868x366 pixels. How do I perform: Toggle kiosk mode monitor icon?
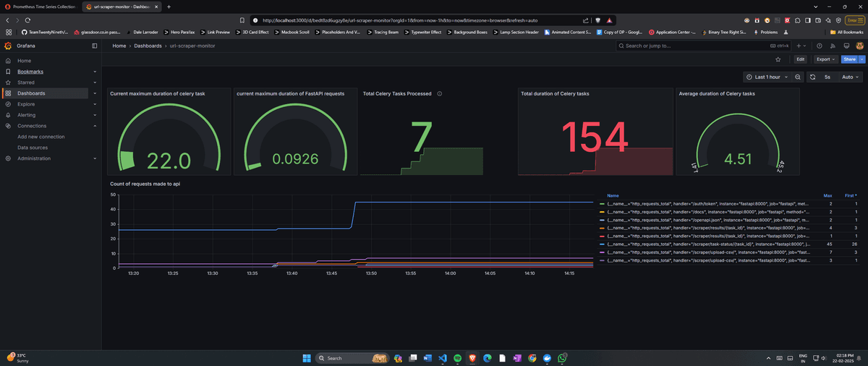tap(846, 46)
